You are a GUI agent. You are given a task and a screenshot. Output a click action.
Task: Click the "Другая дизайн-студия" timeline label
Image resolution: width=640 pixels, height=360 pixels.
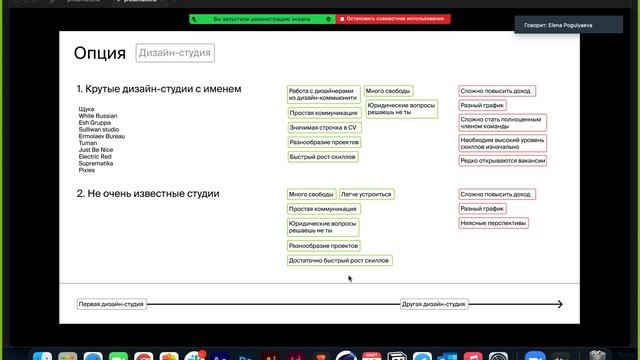coord(434,304)
